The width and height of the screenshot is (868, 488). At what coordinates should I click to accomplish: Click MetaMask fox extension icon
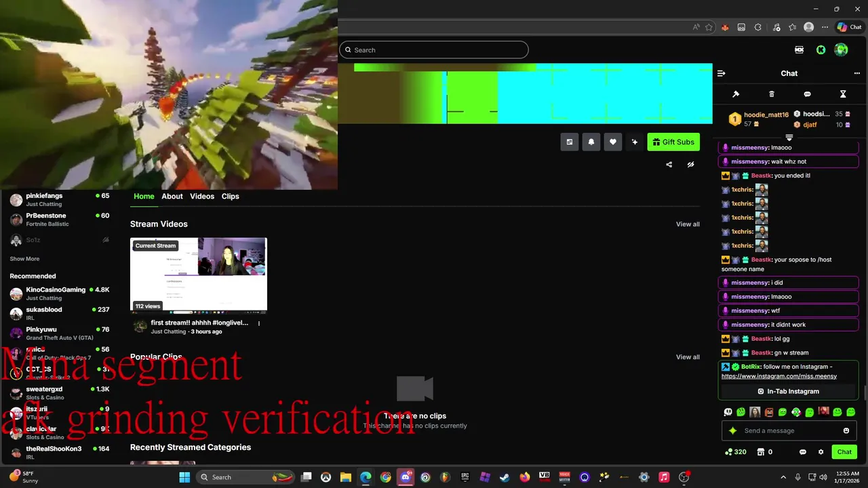(x=725, y=27)
